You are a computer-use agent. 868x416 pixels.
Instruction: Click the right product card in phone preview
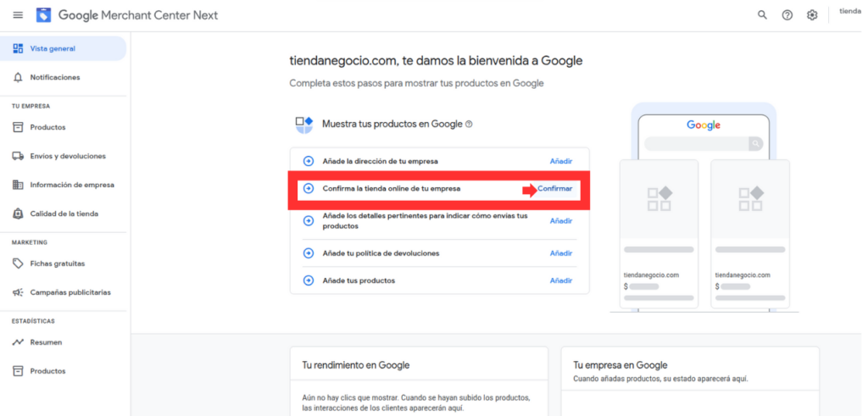click(750, 234)
